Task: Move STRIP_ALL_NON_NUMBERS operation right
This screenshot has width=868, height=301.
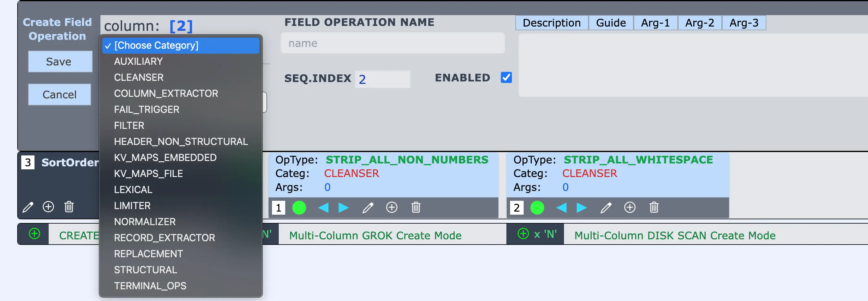Action: (343, 208)
